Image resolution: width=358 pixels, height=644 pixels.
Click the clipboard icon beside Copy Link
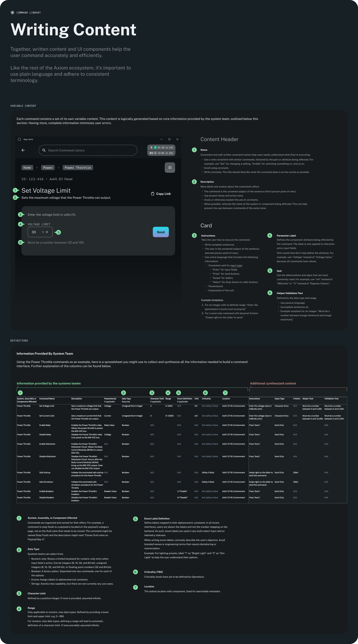tap(153, 194)
